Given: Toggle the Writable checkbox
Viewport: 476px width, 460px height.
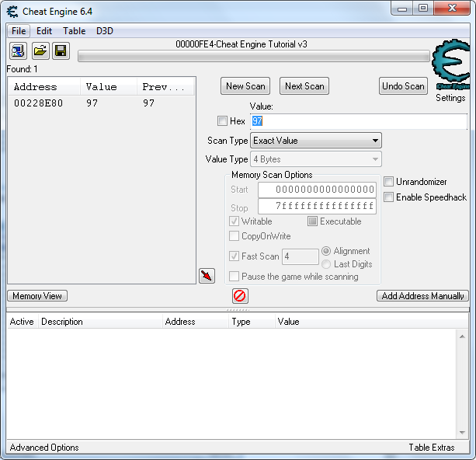Looking at the screenshot, I should tap(234, 221).
